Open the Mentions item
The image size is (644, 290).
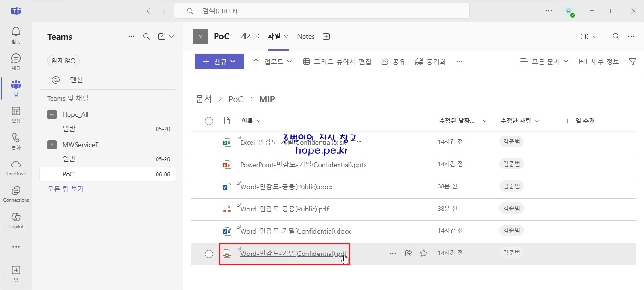click(108, 80)
